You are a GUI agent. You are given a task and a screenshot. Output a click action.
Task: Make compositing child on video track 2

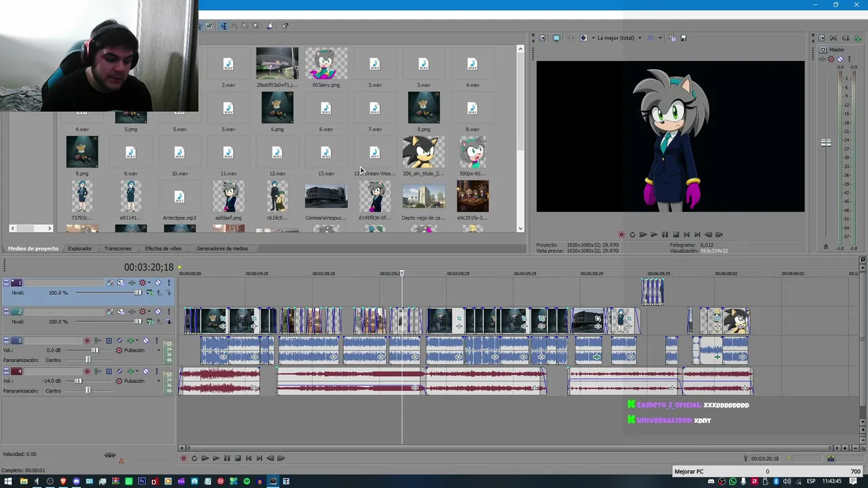[x=169, y=322]
